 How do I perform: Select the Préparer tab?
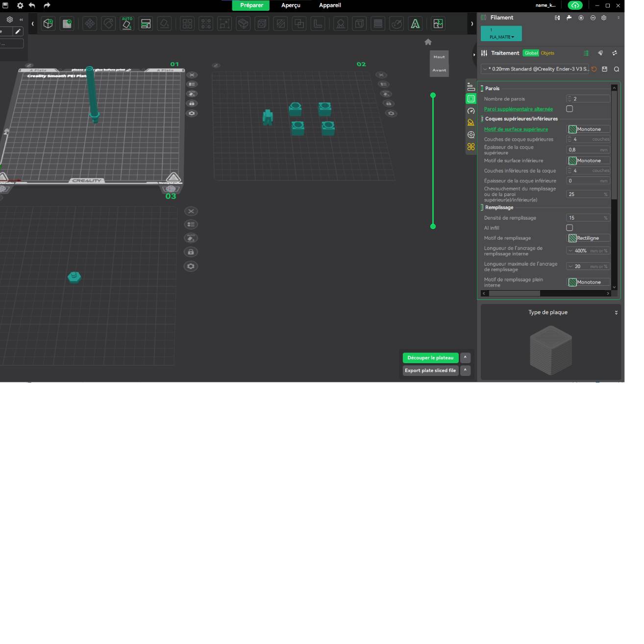coord(251,5)
